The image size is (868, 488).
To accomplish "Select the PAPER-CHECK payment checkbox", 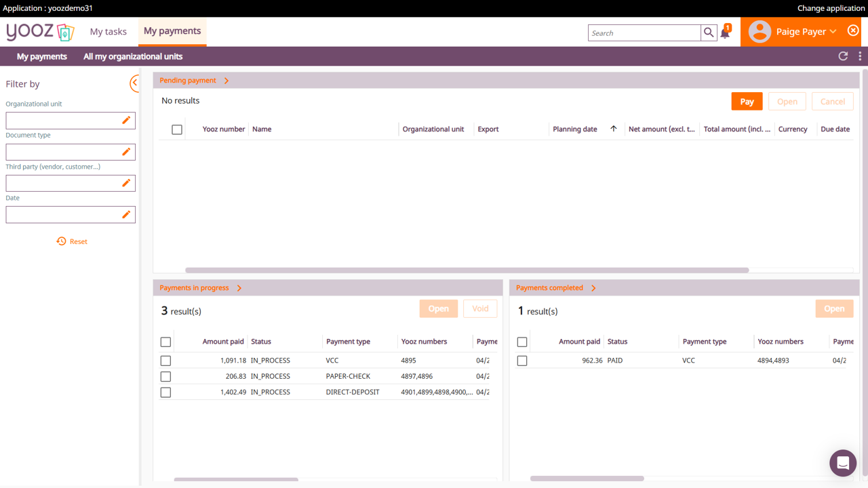I will (x=165, y=376).
